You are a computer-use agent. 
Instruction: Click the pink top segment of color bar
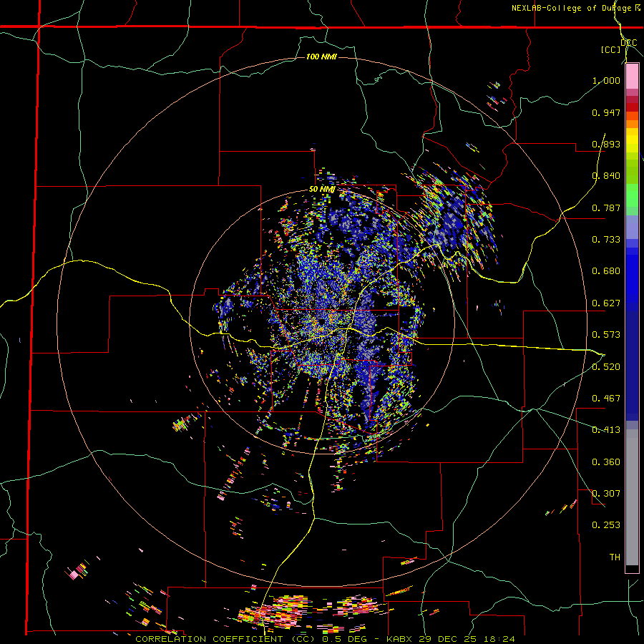tap(632, 77)
